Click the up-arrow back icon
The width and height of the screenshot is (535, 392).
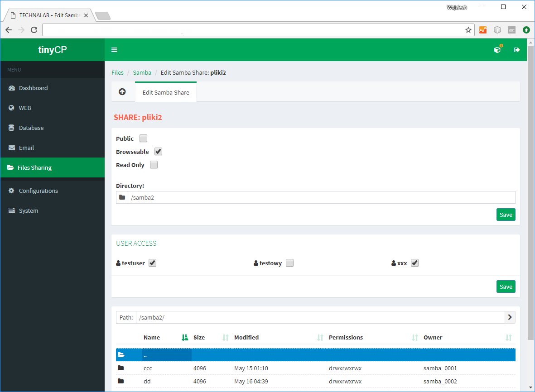coord(122,92)
